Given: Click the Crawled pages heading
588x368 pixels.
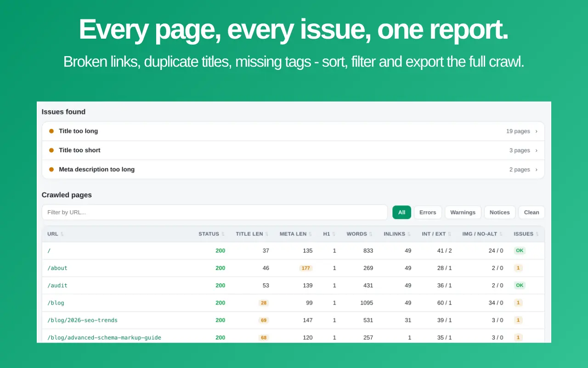Looking at the screenshot, I should [x=67, y=195].
